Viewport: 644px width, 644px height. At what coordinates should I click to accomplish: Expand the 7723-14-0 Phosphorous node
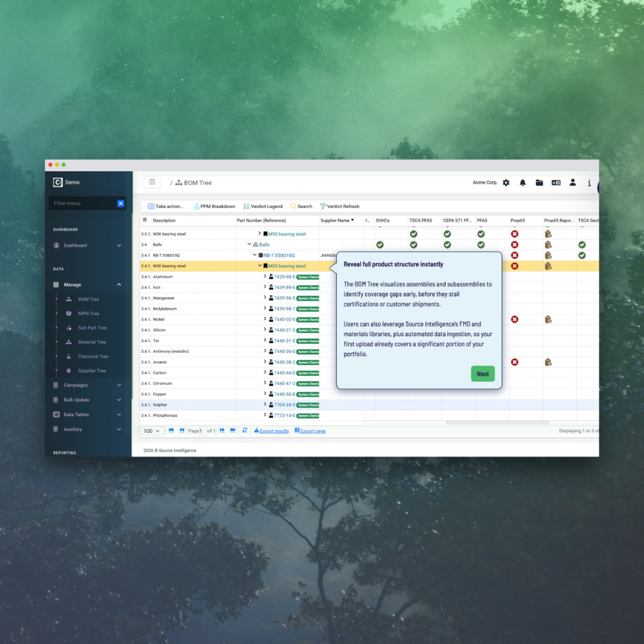click(265, 415)
